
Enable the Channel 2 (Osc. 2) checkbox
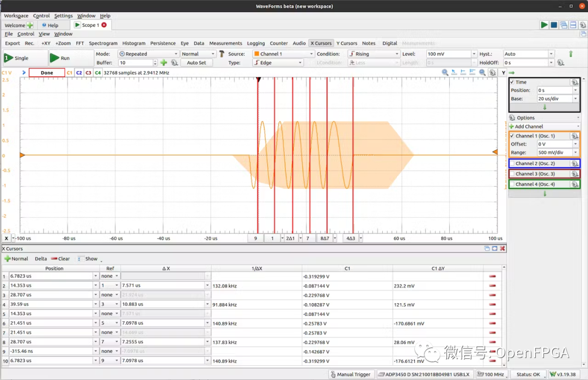(x=512, y=163)
